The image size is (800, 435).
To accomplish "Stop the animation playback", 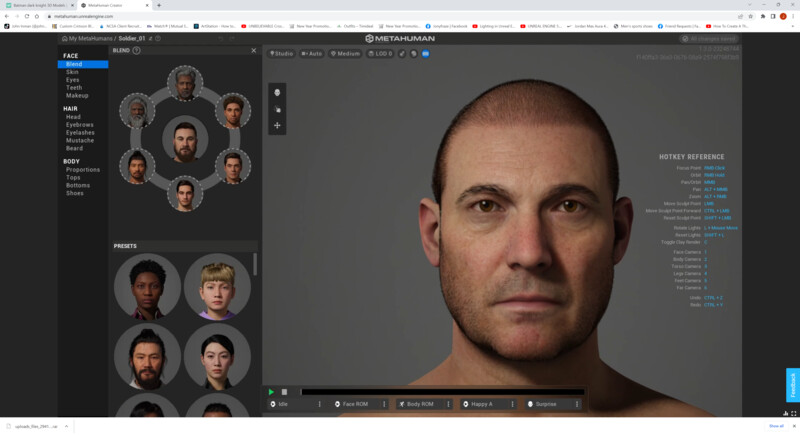I will click(x=284, y=392).
